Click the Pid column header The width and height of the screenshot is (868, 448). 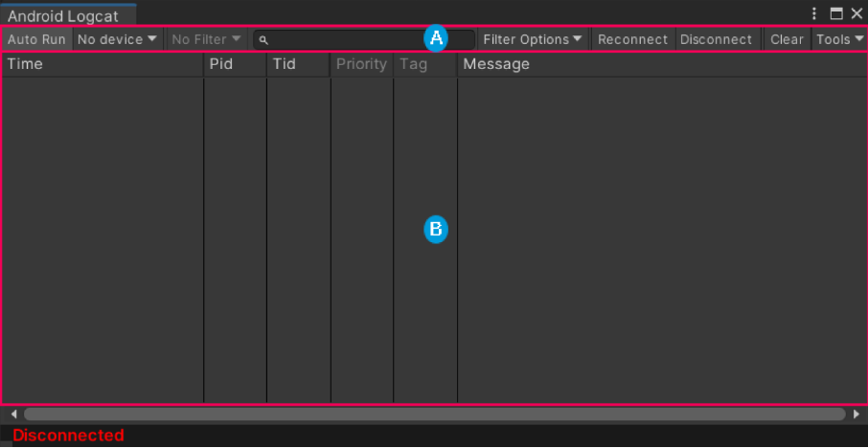236,64
